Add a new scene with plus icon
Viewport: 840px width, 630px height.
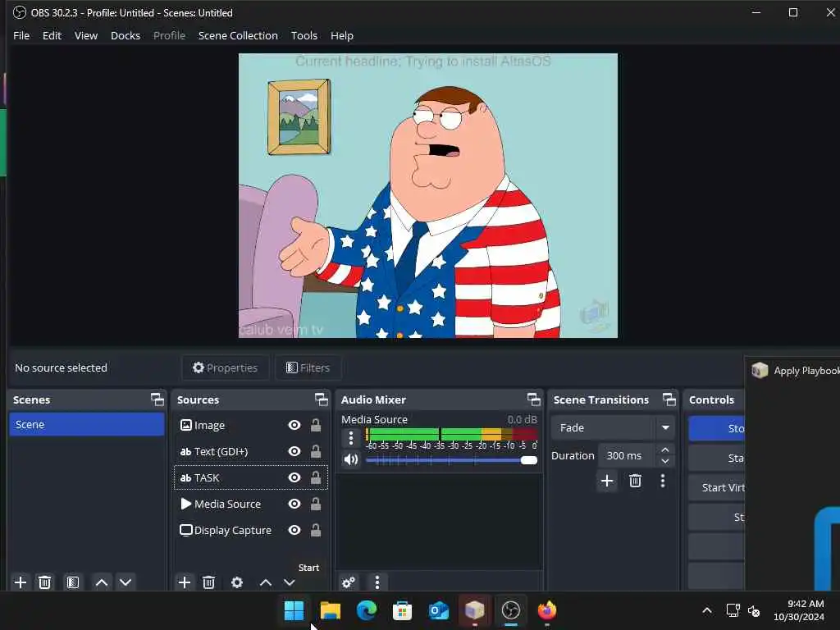click(x=21, y=582)
